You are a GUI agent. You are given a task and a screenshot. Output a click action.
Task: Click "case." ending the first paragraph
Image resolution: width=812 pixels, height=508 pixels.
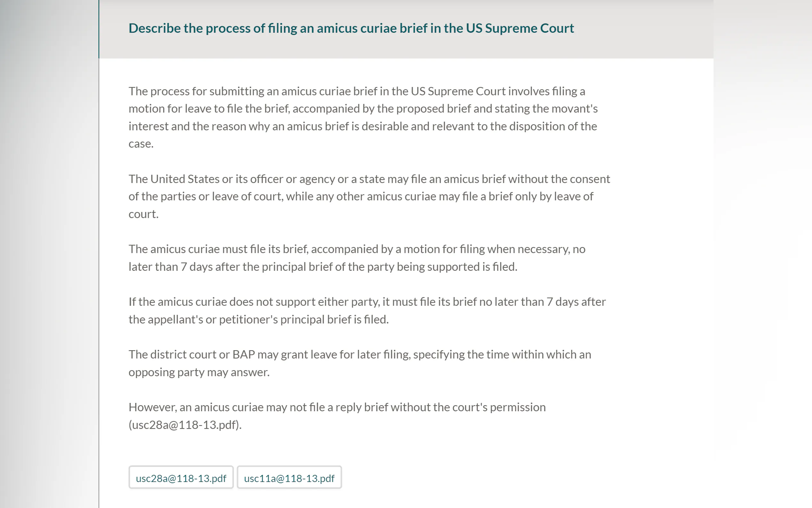[x=141, y=144]
